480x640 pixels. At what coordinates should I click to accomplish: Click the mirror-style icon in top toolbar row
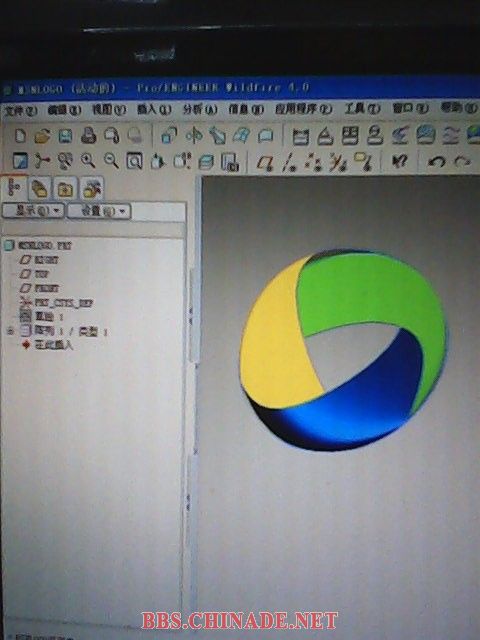194,135
